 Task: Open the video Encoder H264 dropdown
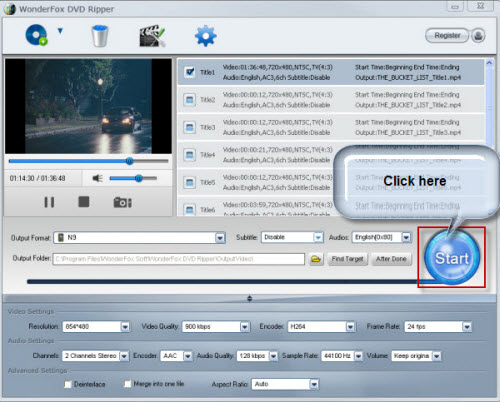(322, 327)
